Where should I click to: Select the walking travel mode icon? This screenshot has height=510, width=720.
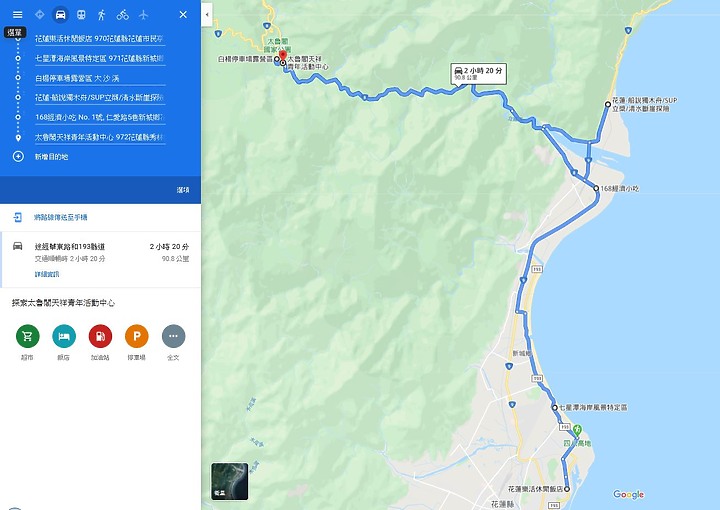click(x=101, y=15)
